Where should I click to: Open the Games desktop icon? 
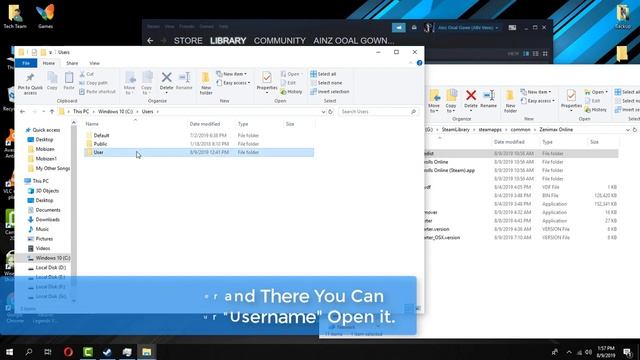[x=45, y=16]
